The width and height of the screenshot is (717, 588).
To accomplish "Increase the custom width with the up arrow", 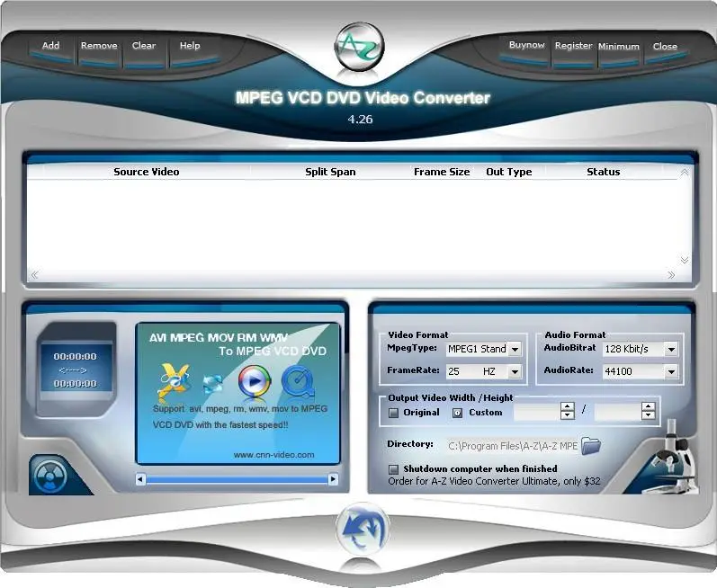I will 567,406.
